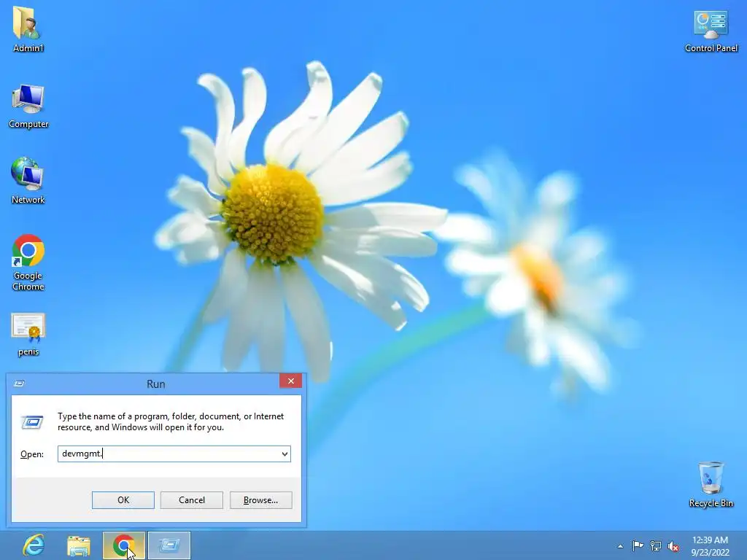This screenshot has width=747, height=560.
Task: Click the "Type the name of a program" description
Action: [x=171, y=422]
